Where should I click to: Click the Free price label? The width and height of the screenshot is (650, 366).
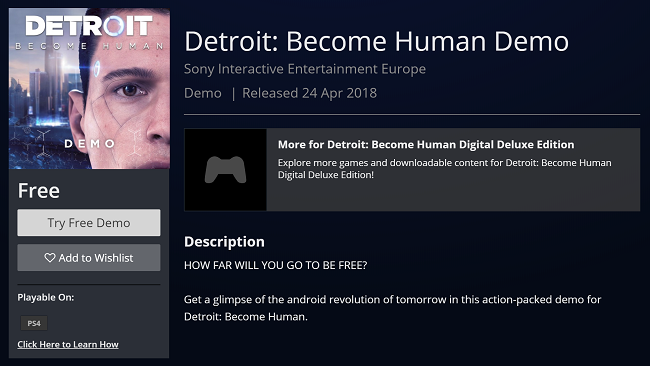click(x=39, y=191)
